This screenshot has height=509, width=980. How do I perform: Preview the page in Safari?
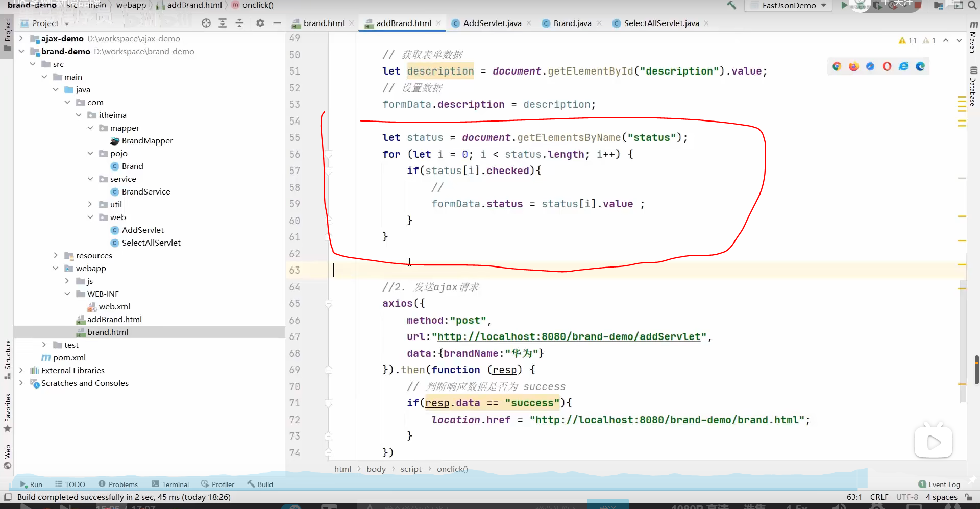tap(870, 66)
